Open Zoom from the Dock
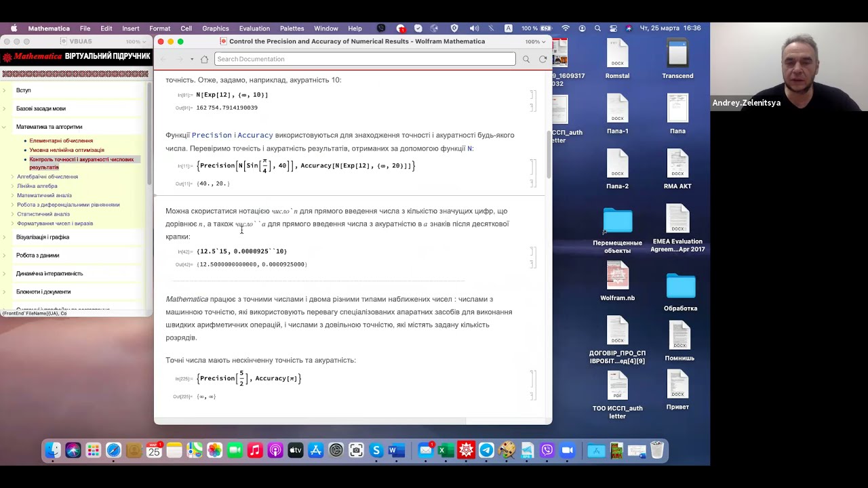Screen dimensions: 868x488 click(568, 450)
